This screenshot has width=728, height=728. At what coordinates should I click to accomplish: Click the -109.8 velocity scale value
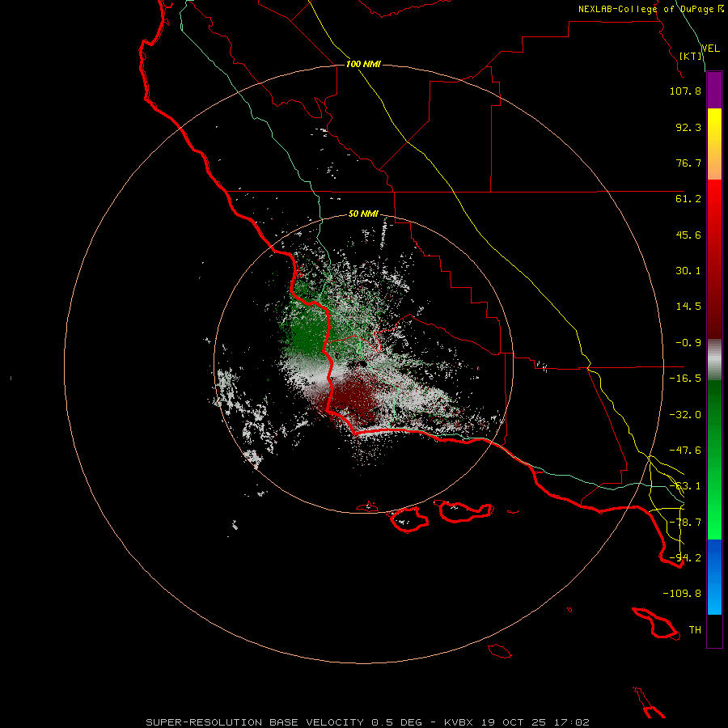tap(682, 594)
